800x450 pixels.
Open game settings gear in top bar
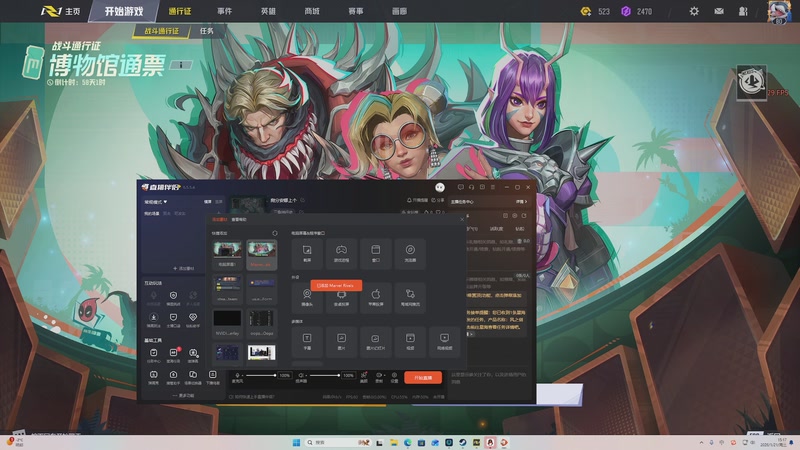(694, 11)
